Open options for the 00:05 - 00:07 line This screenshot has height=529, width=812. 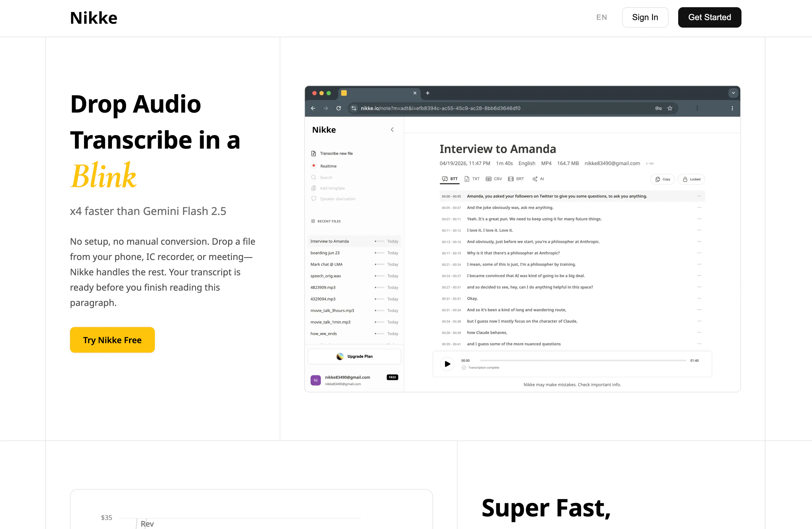click(x=699, y=207)
